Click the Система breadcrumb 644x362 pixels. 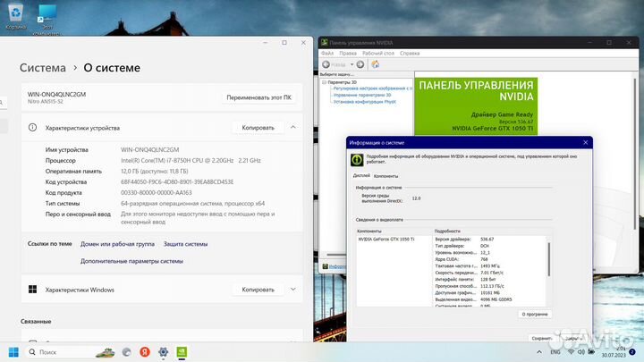tap(43, 68)
